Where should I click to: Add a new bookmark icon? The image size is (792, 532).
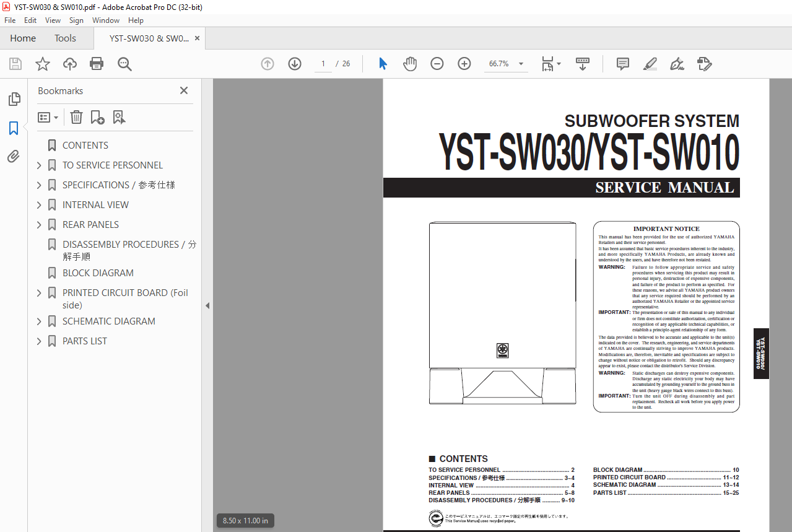tap(97, 117)
